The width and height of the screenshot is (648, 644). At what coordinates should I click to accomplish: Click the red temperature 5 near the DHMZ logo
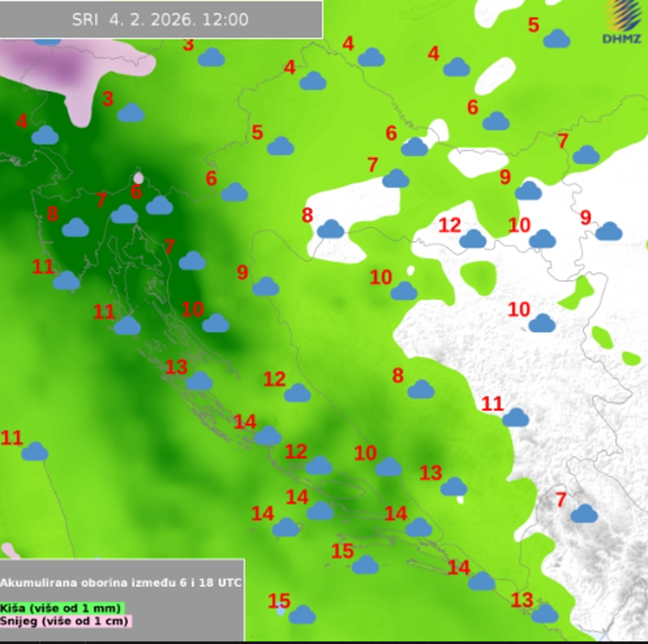pos(534,25)
